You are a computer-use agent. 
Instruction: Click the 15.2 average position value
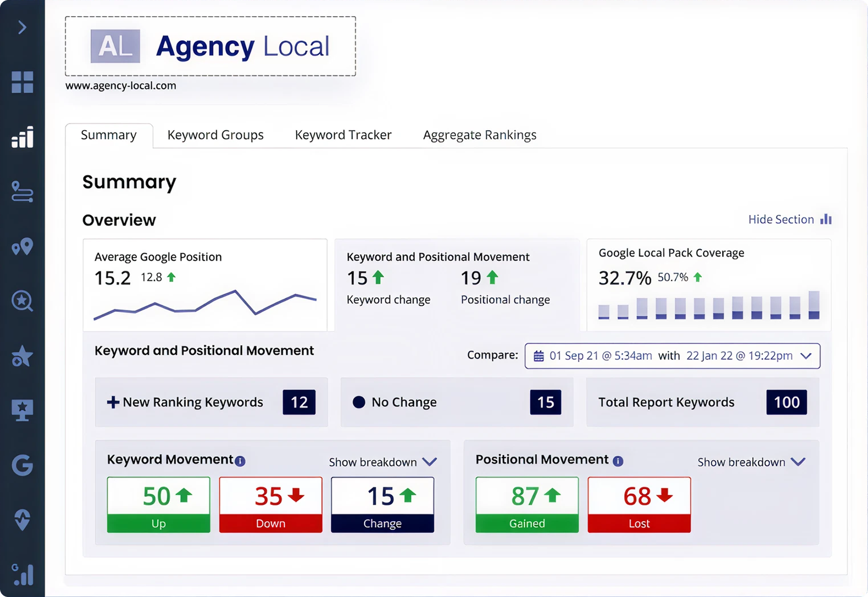click(113, 278)
